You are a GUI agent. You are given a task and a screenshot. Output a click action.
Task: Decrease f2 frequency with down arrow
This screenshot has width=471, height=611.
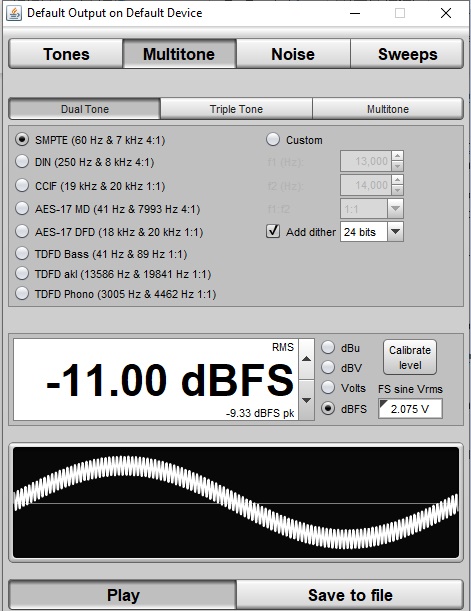point(397,190)
